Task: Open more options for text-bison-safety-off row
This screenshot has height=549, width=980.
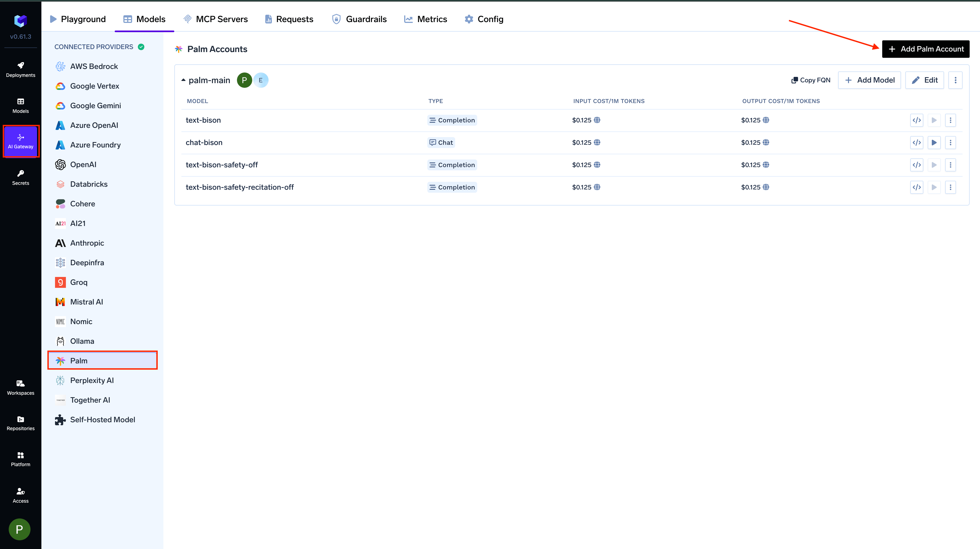Action: pyautogui.click(x=950, y=165)
